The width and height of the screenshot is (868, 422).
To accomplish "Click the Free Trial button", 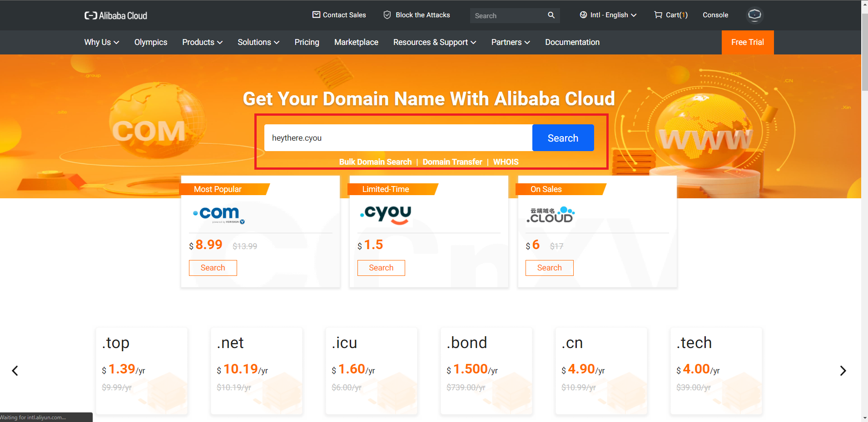I will point(748,42).
